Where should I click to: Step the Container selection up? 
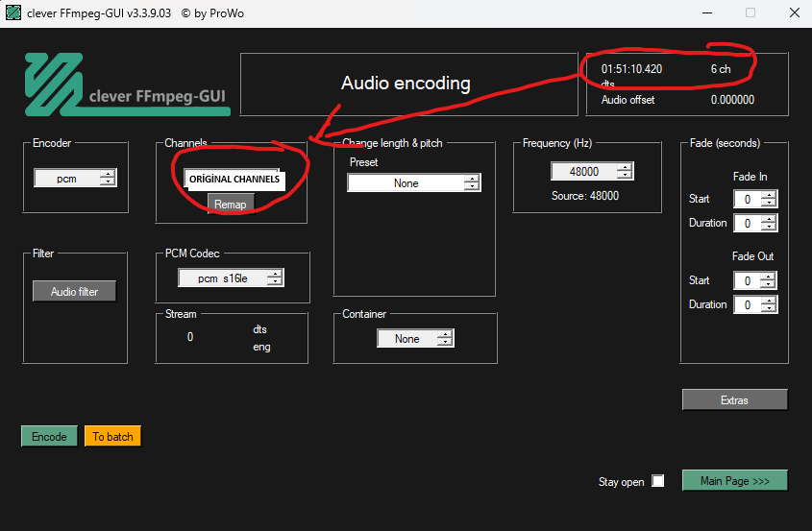click(x=445, y=334)
